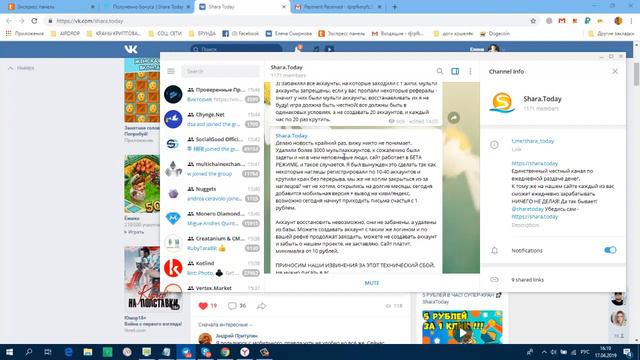Click the browser address bar

(286, 21)
